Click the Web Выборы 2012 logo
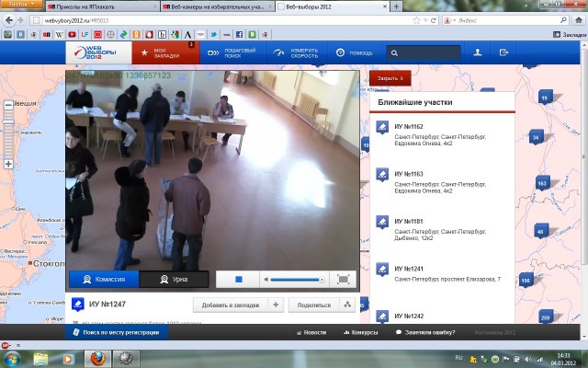This screenshot has width=588, height=368. 98,52
